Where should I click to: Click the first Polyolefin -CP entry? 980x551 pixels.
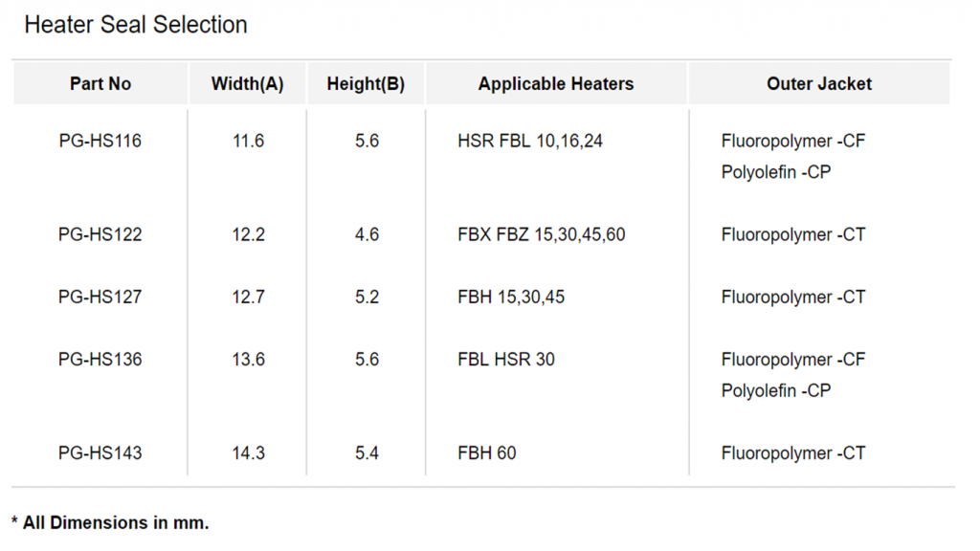[775, 172]
